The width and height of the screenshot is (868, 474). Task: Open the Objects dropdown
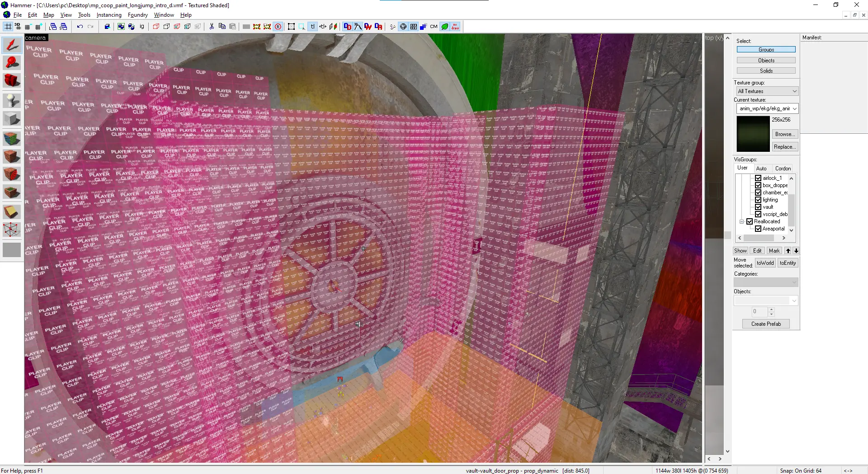[766, 300]
